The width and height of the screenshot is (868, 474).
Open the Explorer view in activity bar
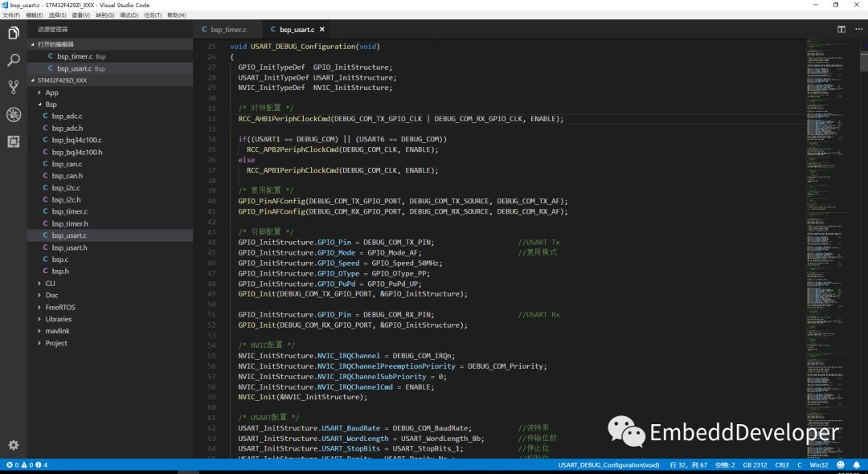click(14, 33)
